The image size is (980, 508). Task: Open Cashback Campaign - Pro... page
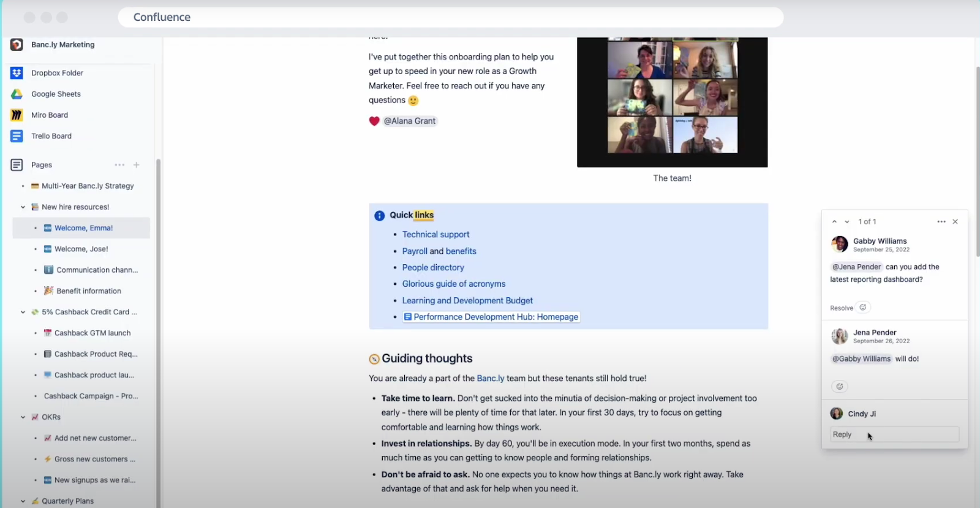[x=91, y=396]
